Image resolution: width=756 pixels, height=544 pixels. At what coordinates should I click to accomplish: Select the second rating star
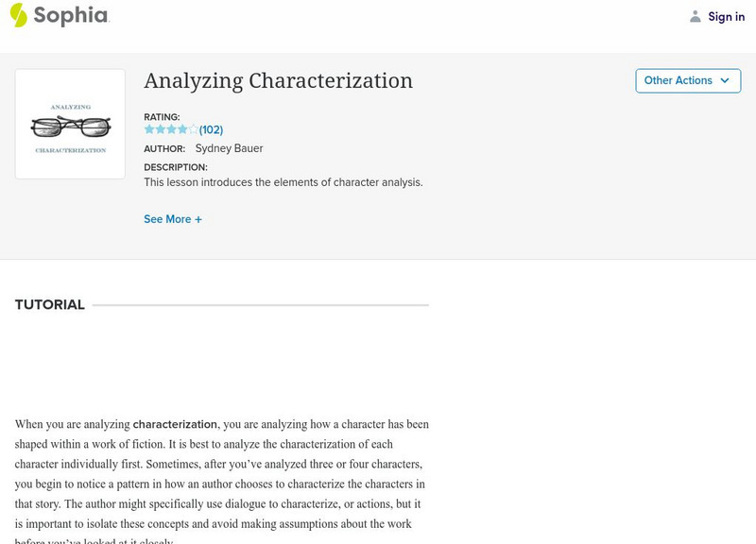(x=161, y=129)
